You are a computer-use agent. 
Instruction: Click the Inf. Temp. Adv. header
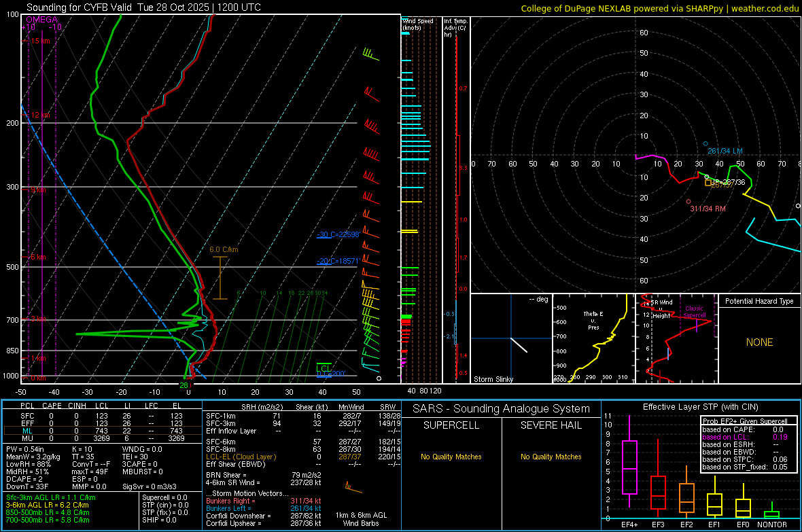[x=455, y=28]
